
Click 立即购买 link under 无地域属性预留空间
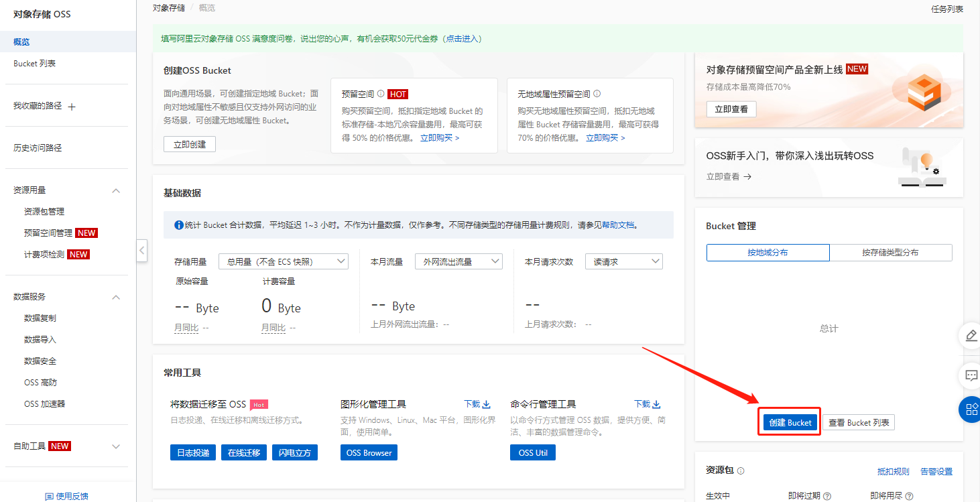point(605,138)
